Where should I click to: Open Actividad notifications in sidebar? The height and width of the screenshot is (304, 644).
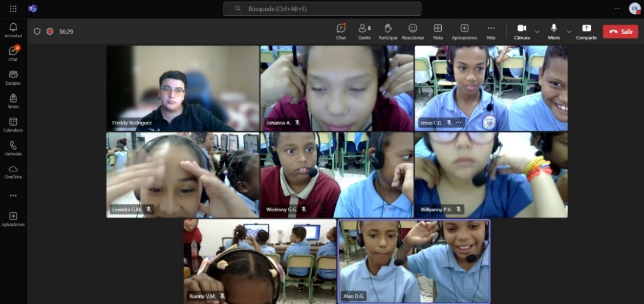13,30
